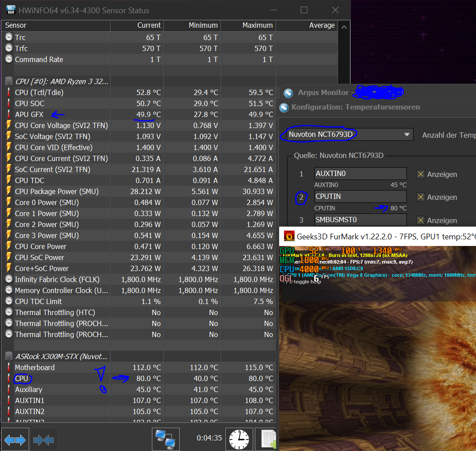Open the network remote monitoring icon
Viewport: 476px width, 451px height.
(166, 440)
